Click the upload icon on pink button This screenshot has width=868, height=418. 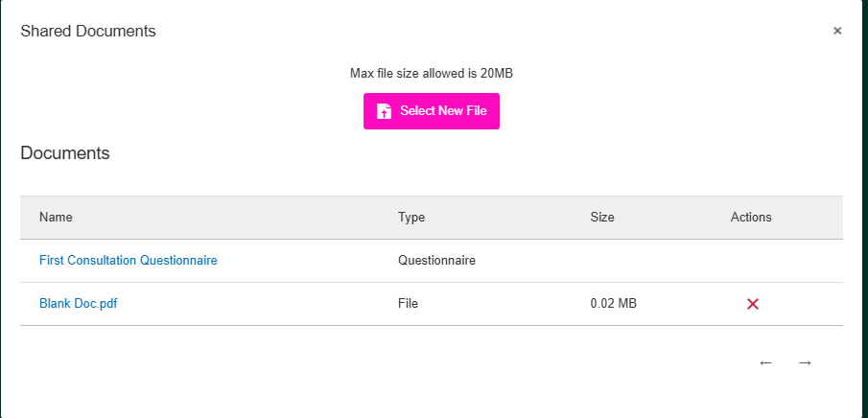tap(385, 111)
